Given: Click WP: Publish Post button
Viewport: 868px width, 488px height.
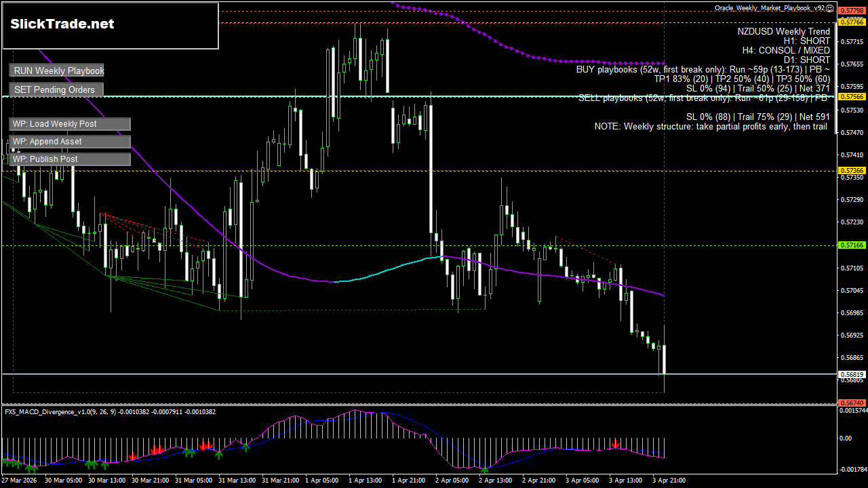Looking at the screenshot, I should pyautogui.click(x=70, y=159).
